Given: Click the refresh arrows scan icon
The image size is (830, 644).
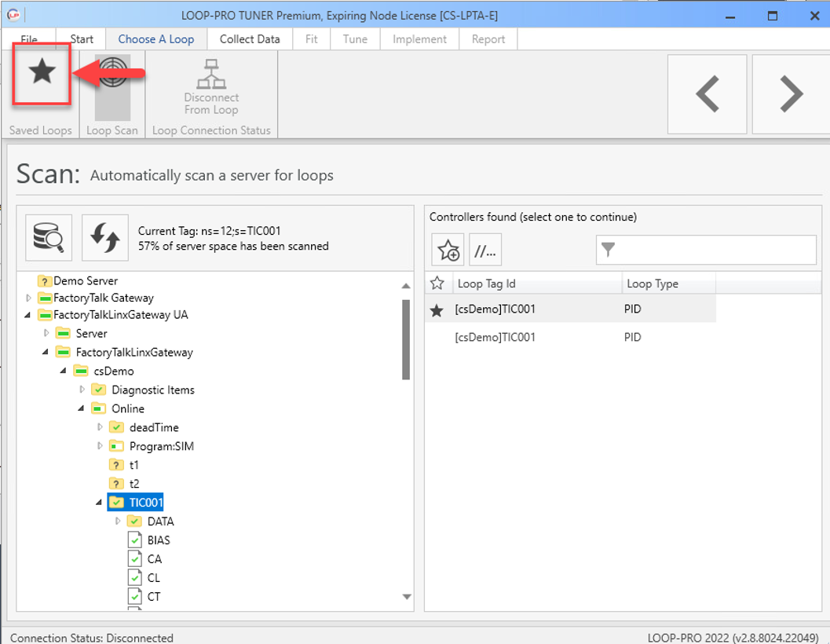Looking at the screenshot, I should pos(104,237).
